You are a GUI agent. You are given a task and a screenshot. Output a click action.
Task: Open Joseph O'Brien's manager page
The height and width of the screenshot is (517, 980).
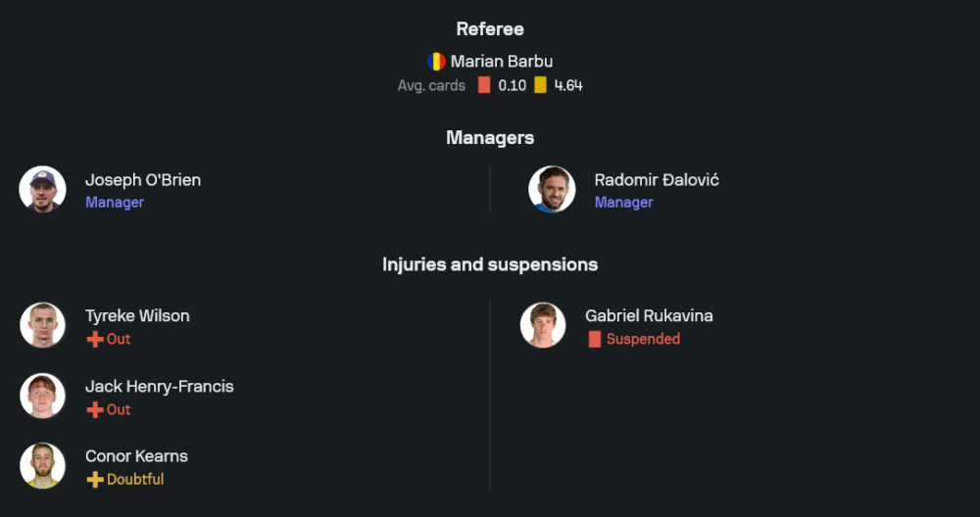tap(143, 180)
